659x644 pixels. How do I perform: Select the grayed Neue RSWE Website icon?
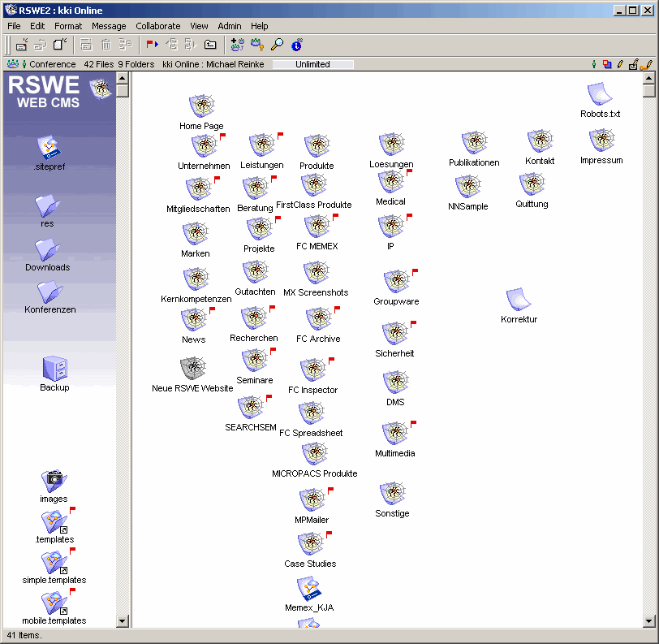click(193, 368)
